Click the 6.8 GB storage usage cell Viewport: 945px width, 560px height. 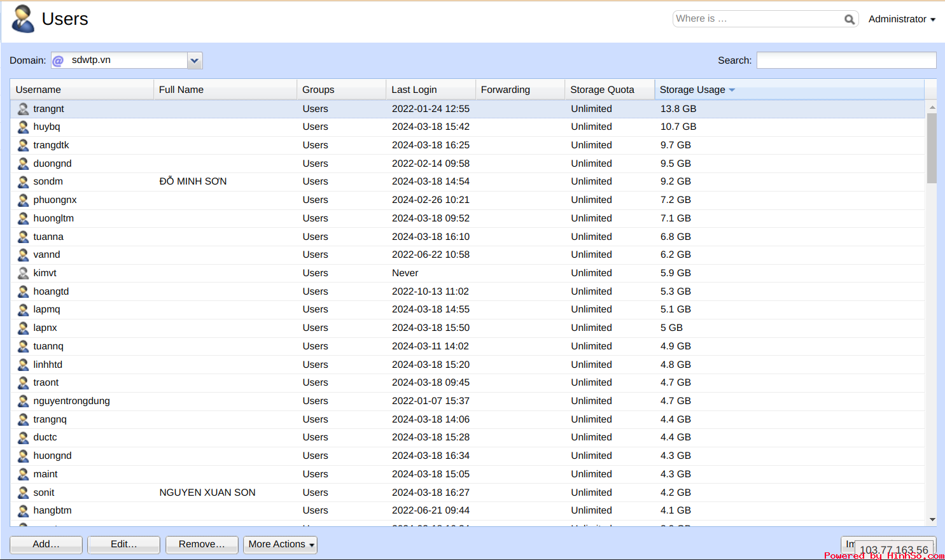[x=676, y=237]
